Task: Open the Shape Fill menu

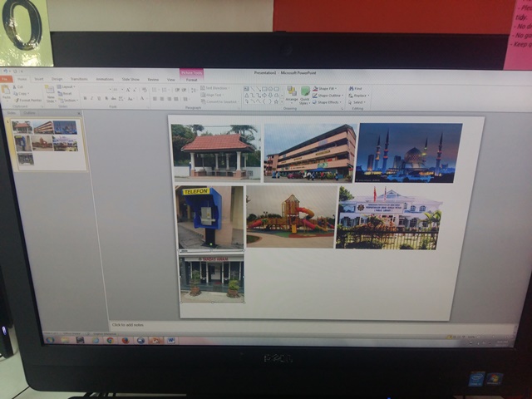Action: 325,89
